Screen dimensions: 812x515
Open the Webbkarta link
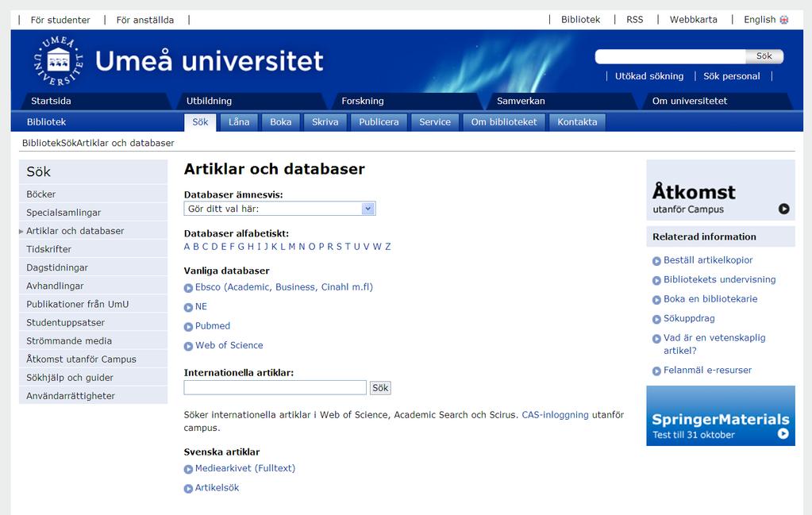pyautogui.click(x=694, y=20)
